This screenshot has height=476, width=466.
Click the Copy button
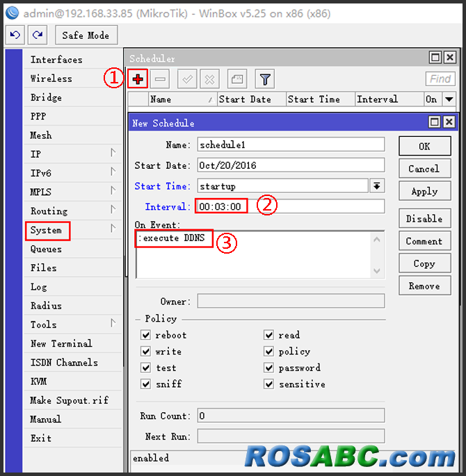425,263
